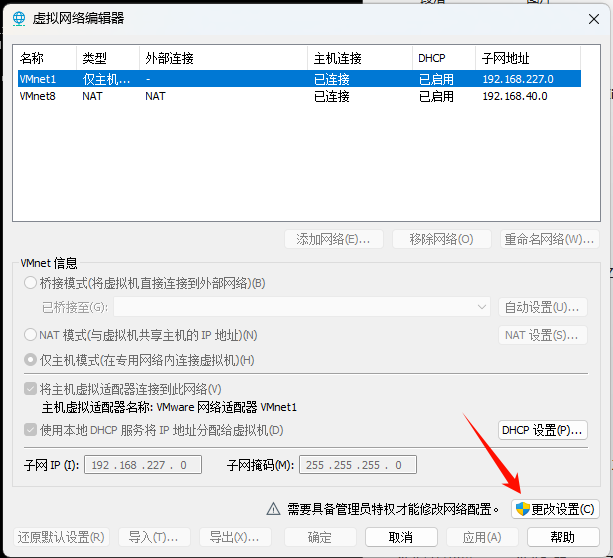Viewport: 613px width, 558px height.
Task: Click 更改设置(C) shield button
Action: (555, 509)
